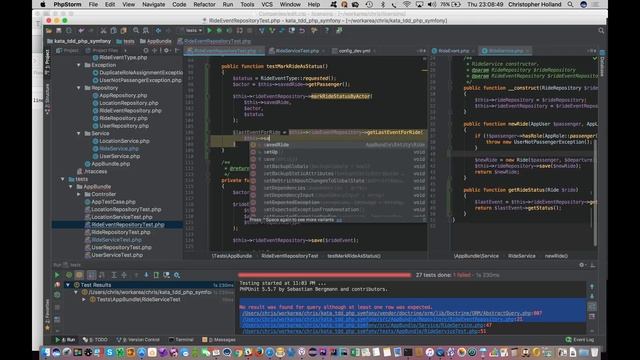This screenshot has width=640, height=360.
Task: Open LocationService.php in project tree
Action: [x=124, y=141]
